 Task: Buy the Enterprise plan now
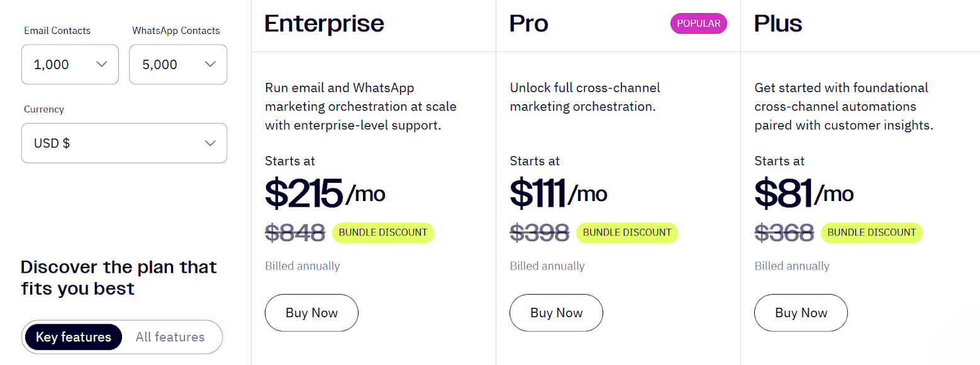pos(311,313)
